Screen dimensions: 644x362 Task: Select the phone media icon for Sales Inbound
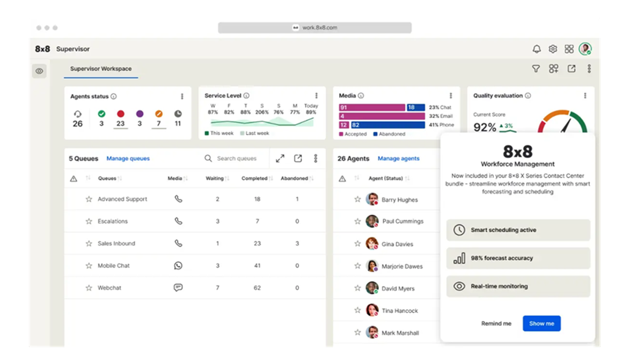point(178,243)
